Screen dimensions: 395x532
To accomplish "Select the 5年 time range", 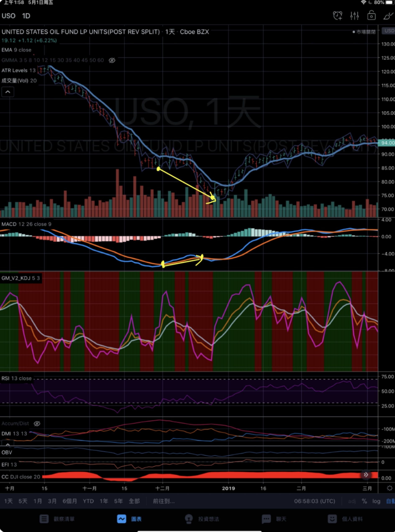I will point(118,501).
